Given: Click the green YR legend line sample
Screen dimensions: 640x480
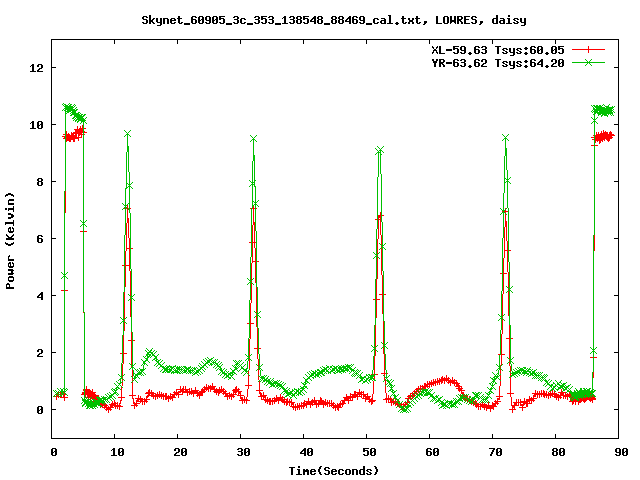Looking at the screenshot, I should pos(588,62).
